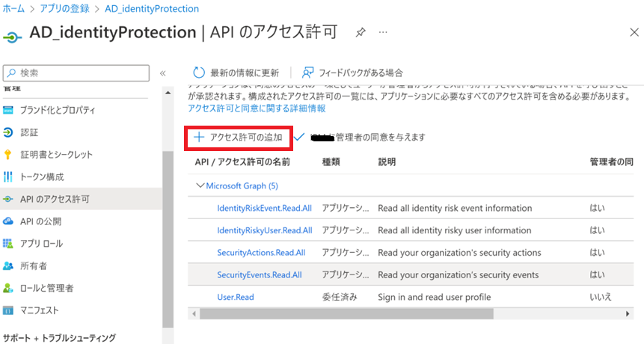Click the 種類 column header
The height and width of the screenshot is (344, 644).
331,162
